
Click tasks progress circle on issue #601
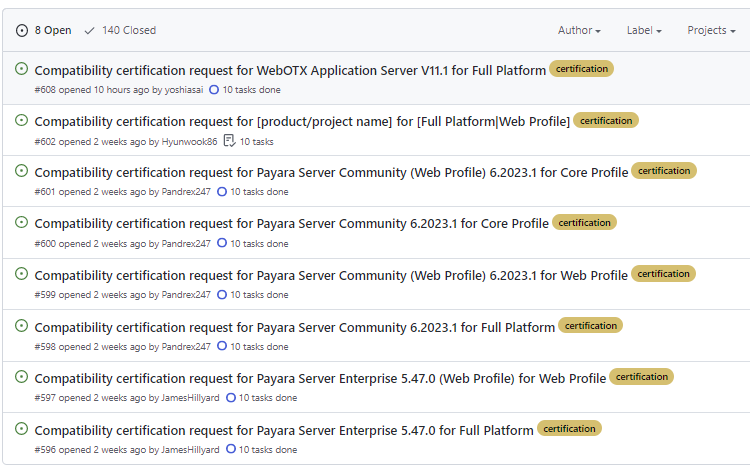222,192
